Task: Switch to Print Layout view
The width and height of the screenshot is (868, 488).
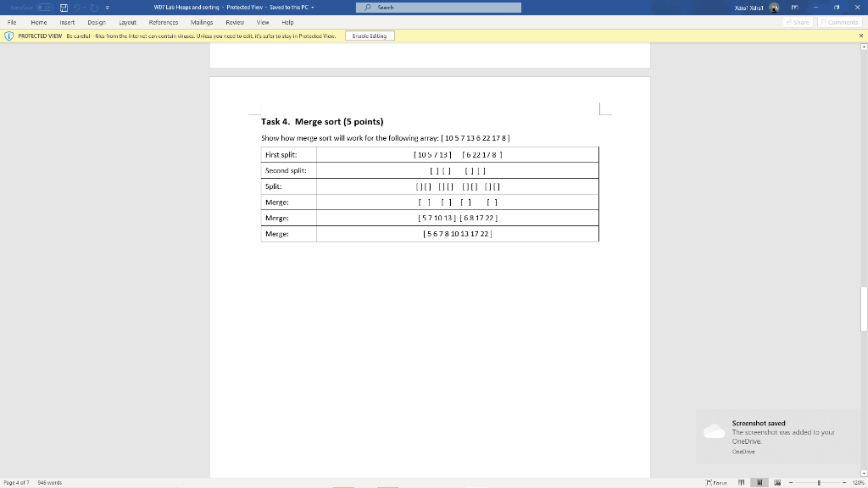Action: click(759, 482)
